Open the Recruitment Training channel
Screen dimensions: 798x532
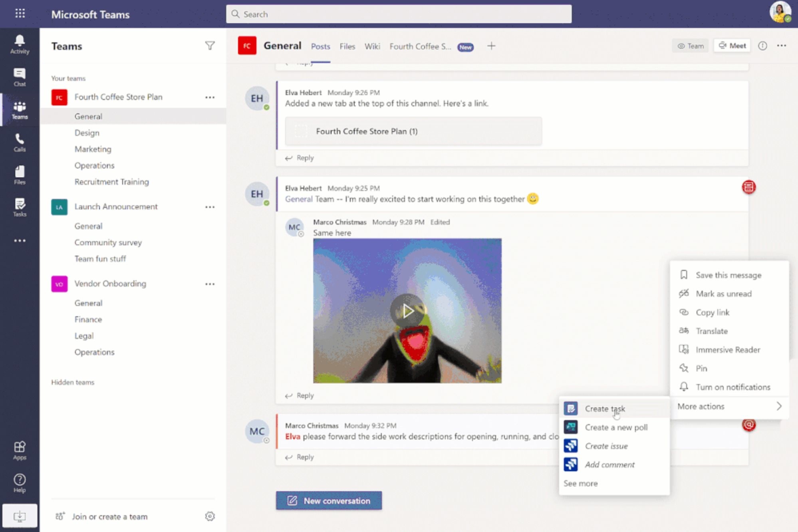(111, 182)
